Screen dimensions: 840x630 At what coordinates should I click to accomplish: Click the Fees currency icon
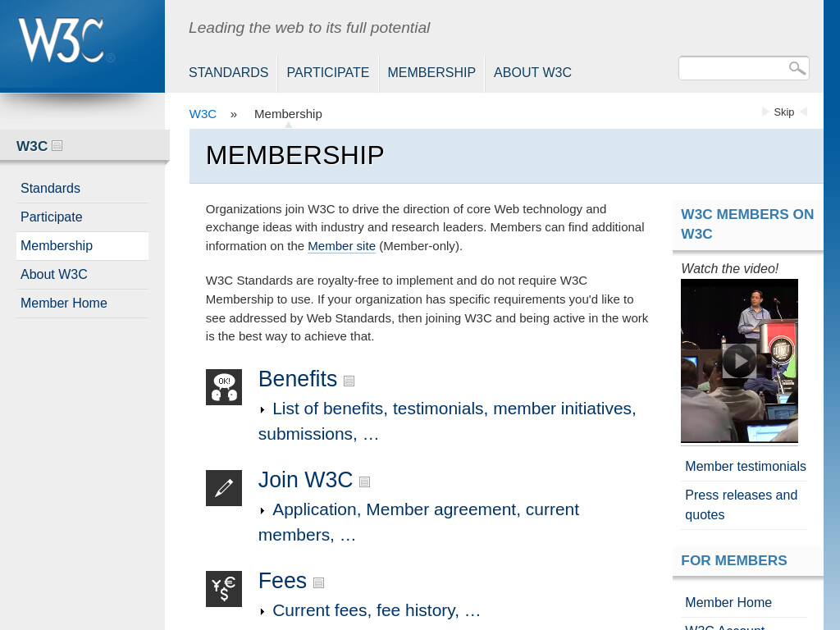224,589
